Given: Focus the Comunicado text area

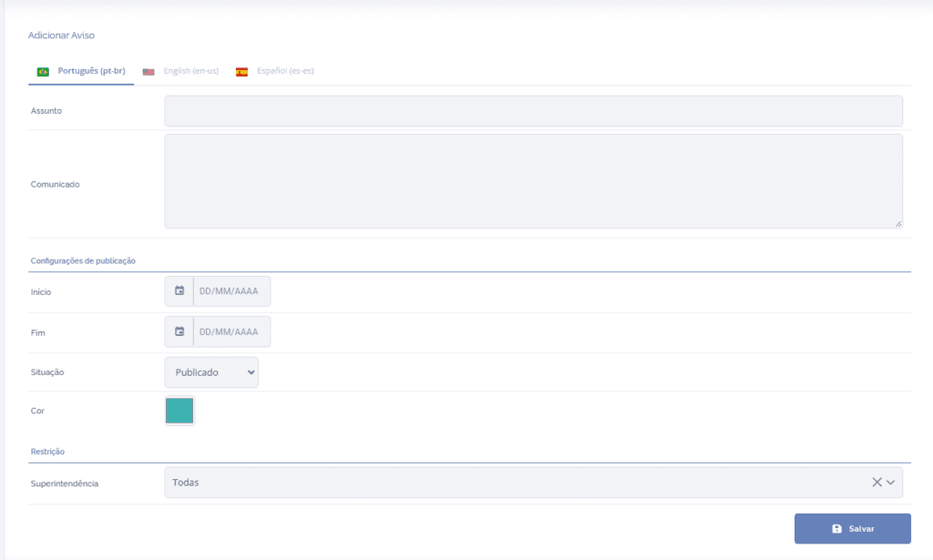Looking at the screenshot, I should click(533, 181).
